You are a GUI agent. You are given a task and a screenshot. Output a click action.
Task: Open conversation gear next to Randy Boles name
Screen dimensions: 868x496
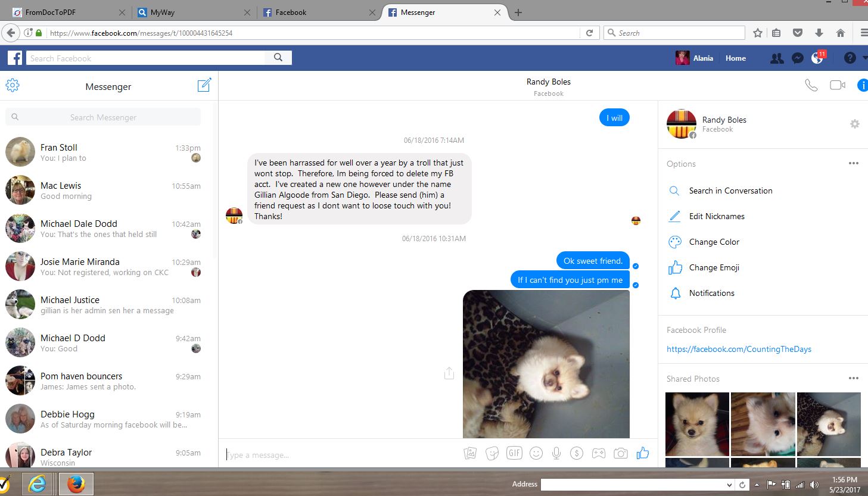click(855, 124)
